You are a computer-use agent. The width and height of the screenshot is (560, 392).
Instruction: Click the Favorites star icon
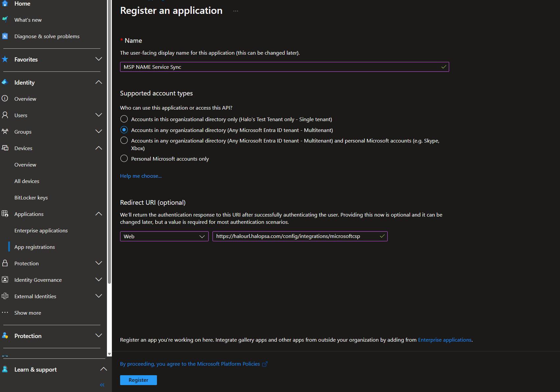[5, 59]
